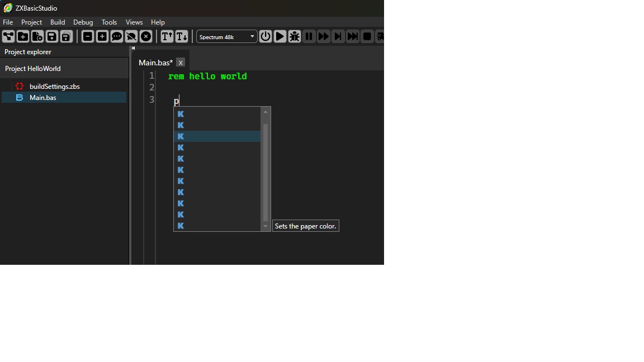Click the new file toolbar icon

tap(37, 37)
